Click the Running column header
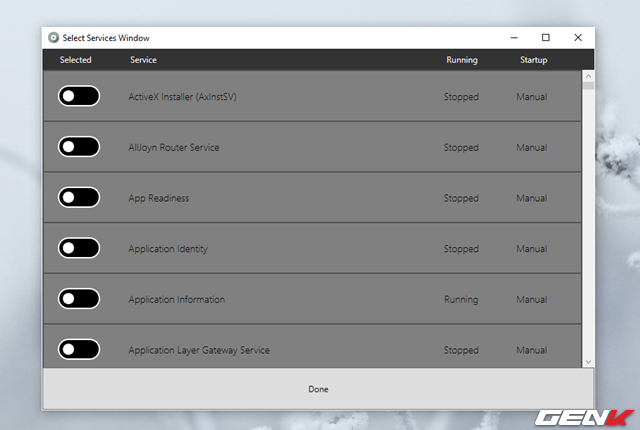Image resolution: width=640 pixels, height=430 pixels. click(462, 60)
